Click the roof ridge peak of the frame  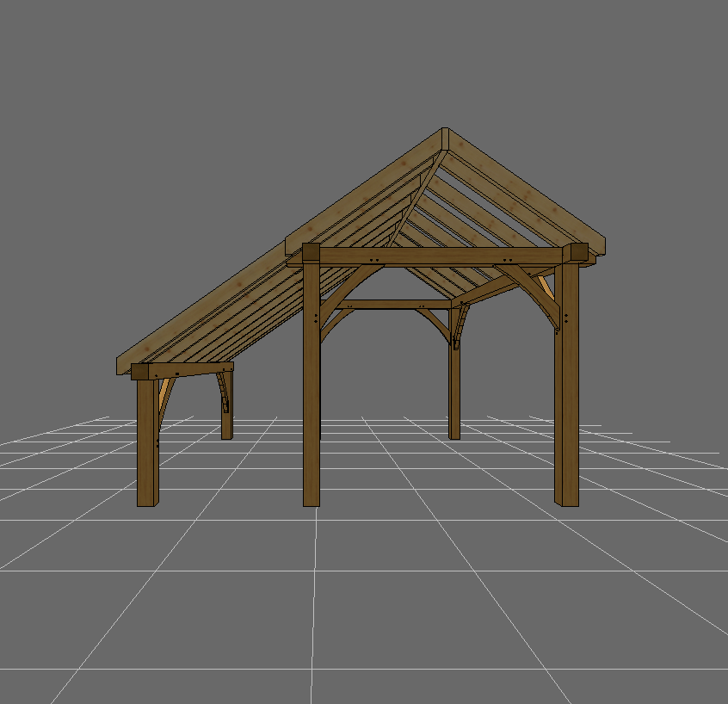click(x=445, y=139)
